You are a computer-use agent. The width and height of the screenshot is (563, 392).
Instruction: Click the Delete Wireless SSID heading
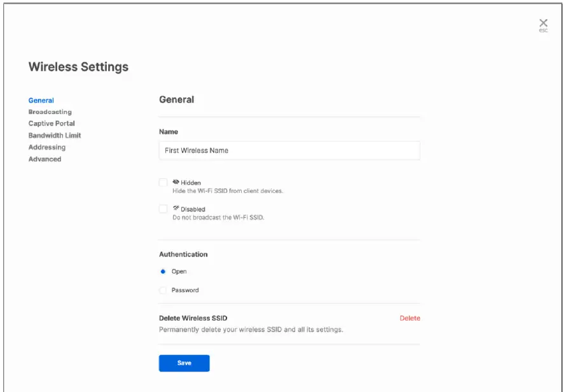click(x=193, y=318)
